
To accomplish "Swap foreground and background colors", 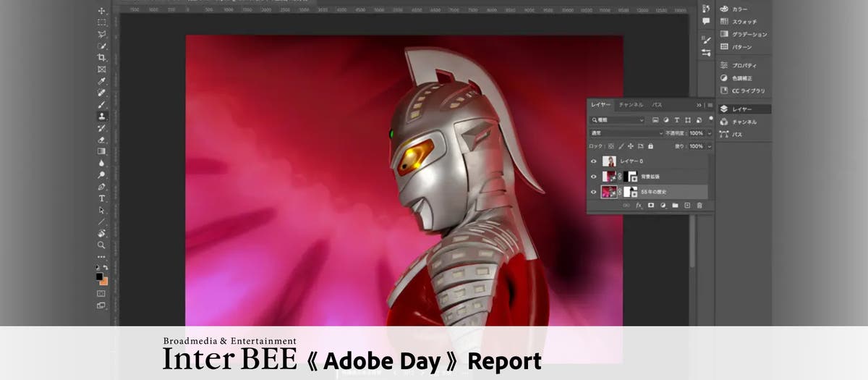I will point(106,268).
